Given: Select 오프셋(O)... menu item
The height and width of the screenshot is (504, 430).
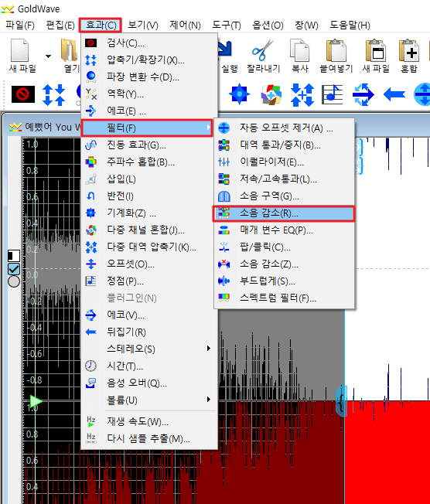Looking at the screenshot, I should [x=149, y=264].
